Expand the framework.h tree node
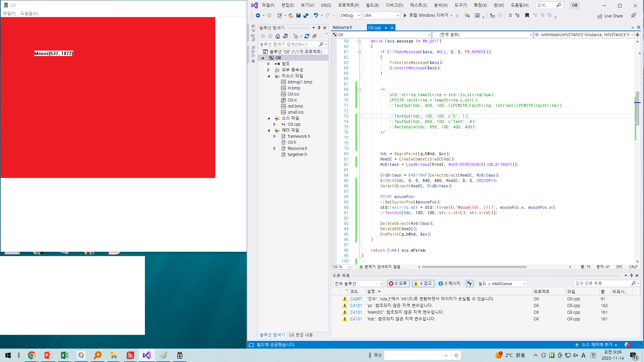The height and width of the screenshot is (362, 644). coord(274,136)
